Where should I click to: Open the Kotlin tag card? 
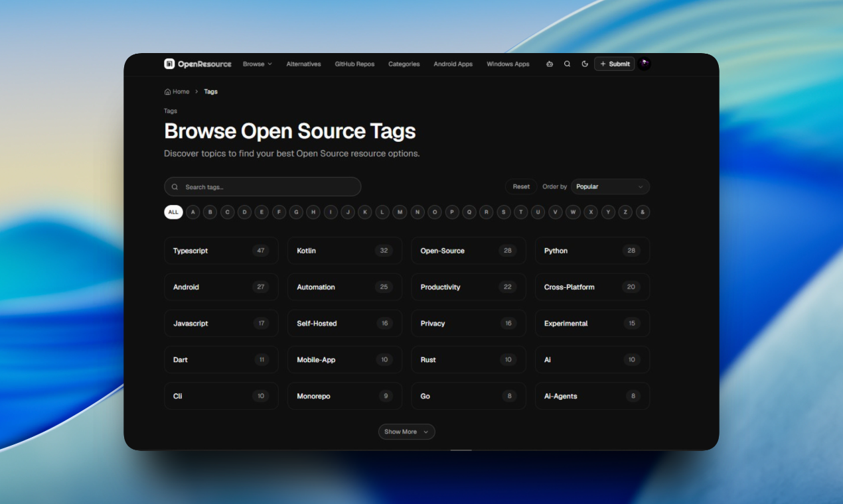[345, 251]
